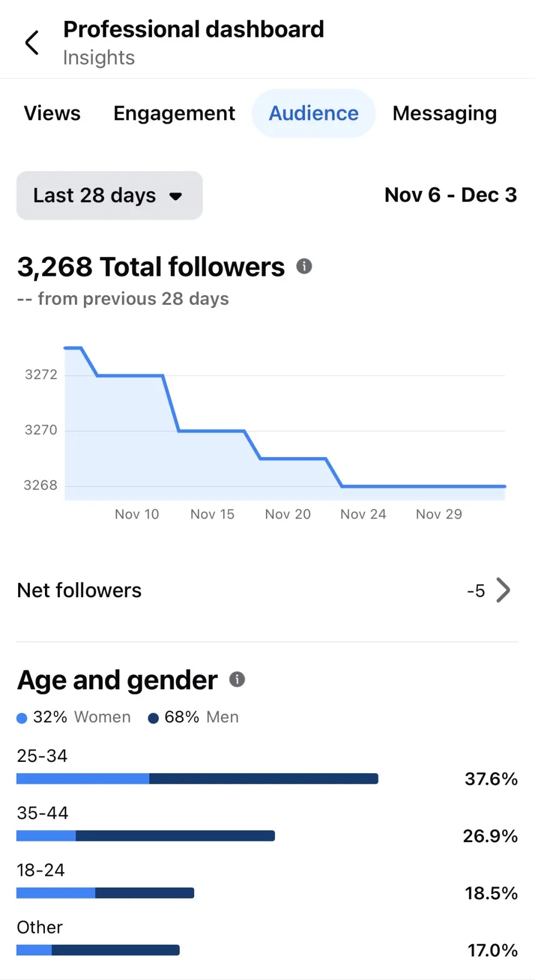
Task: Tap Age and gender info icon
Action: pyautogui.click(x=237, y=680)
